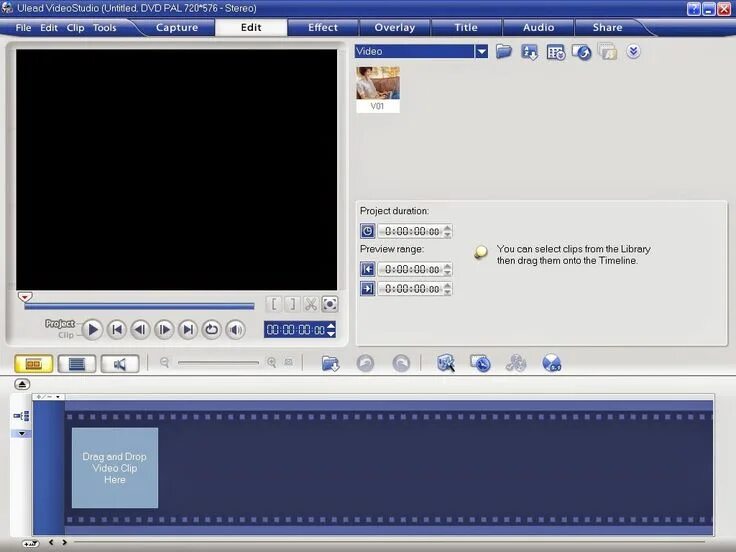Click the zoom out magnifier
The image size is (736, 552).
[164, 362]
